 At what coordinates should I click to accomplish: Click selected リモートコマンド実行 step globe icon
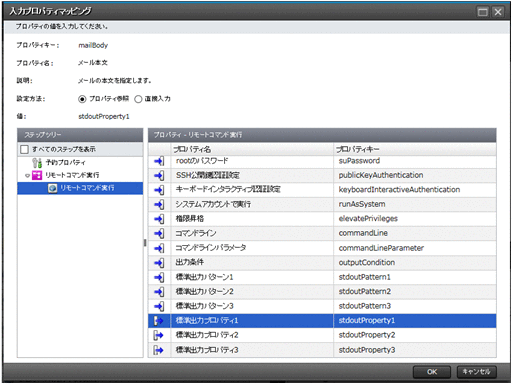click(x=52, y=188)
